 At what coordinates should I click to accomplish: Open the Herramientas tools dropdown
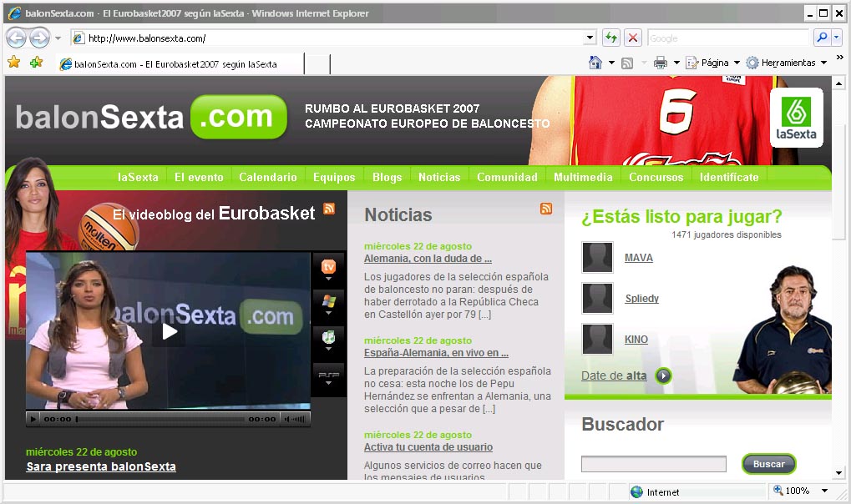tap(824, 63)
